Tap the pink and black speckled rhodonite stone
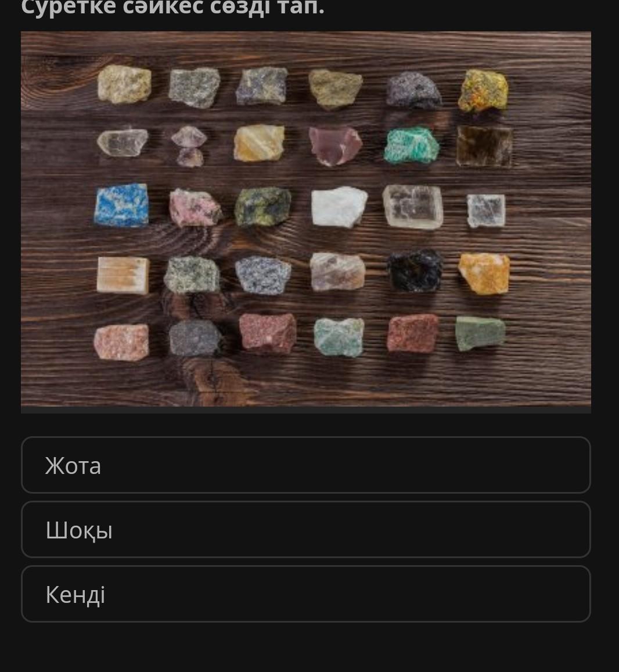Screen dimensions: 619x672 click(195, 207)
